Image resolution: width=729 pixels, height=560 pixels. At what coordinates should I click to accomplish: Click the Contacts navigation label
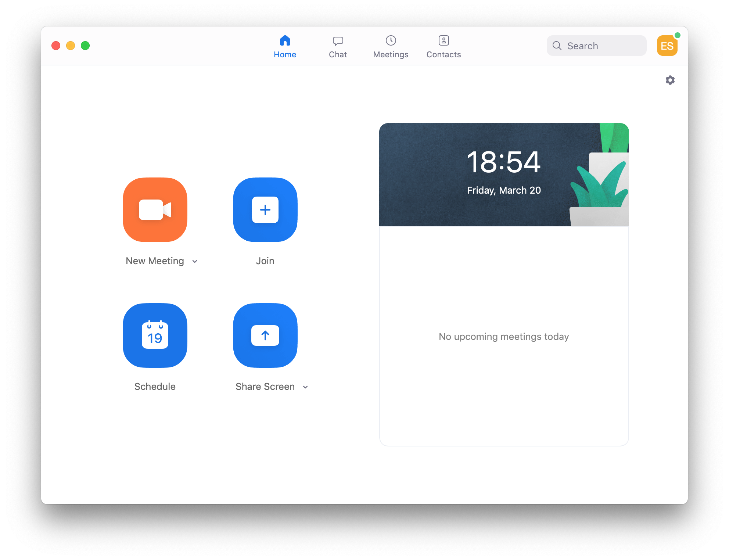click(x=444, y=54)
